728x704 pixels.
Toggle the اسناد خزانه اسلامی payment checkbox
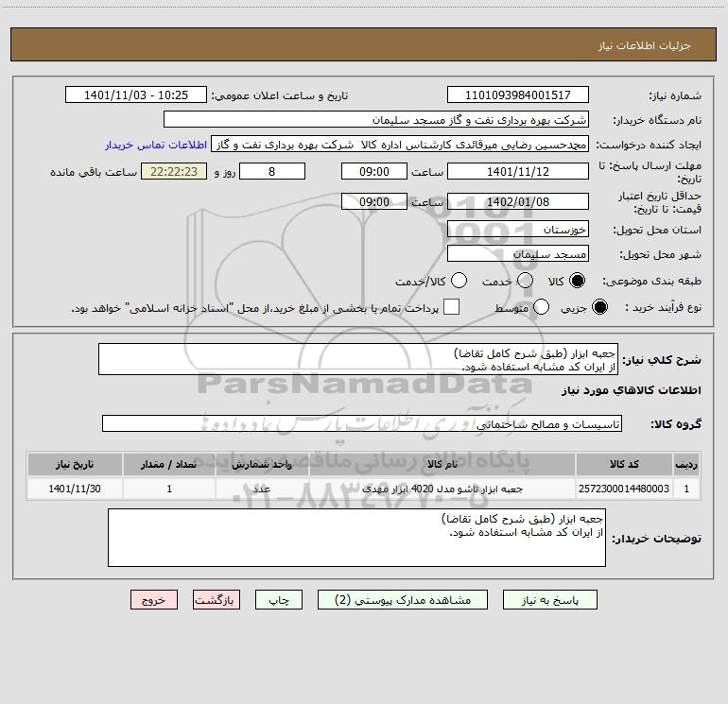tap(451, 307)
